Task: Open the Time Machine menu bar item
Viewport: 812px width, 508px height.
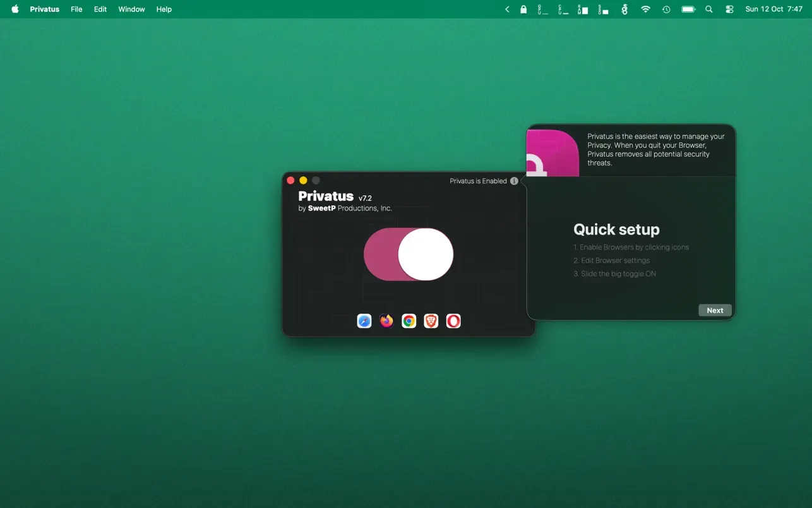Action: 666,9
